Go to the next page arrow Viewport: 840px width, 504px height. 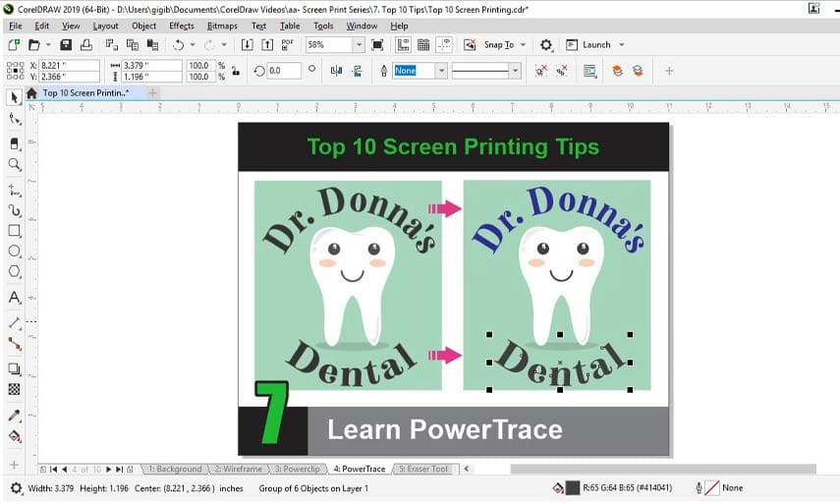point(109,470)
